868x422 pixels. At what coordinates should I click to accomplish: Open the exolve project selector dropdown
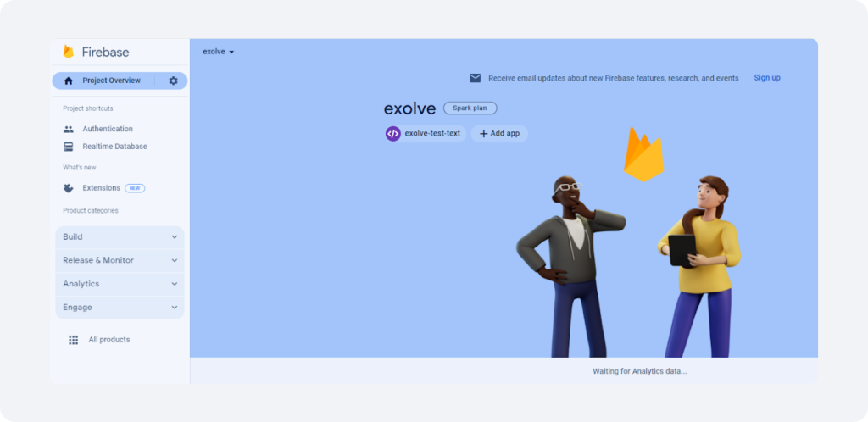coord(219,52)
